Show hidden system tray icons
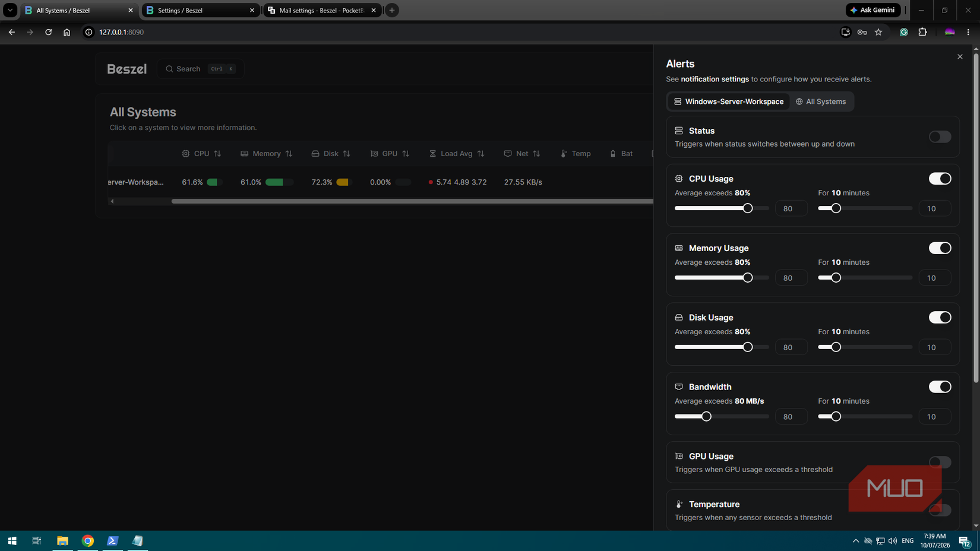This screenshot has width=980, height=551. (855, 540)
